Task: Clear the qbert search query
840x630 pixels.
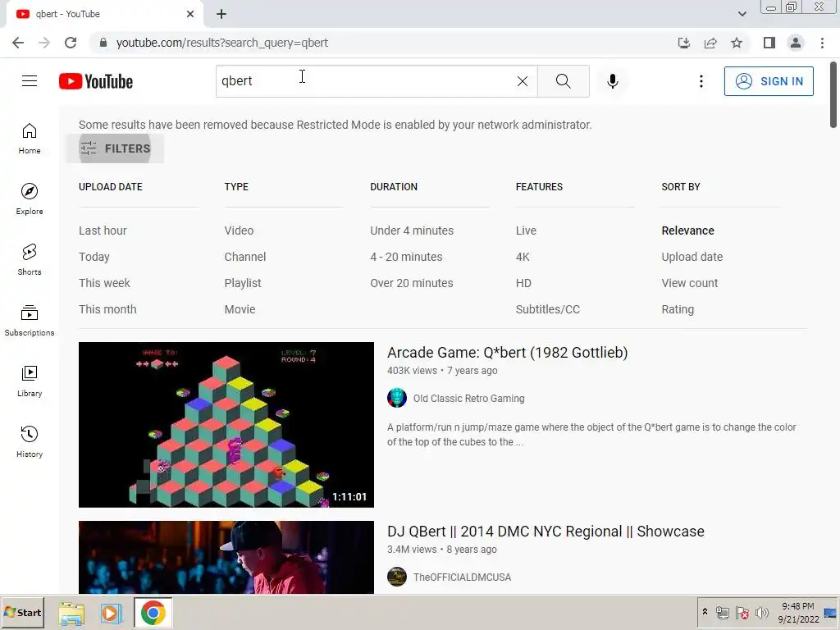Action: tap(523, 81)
